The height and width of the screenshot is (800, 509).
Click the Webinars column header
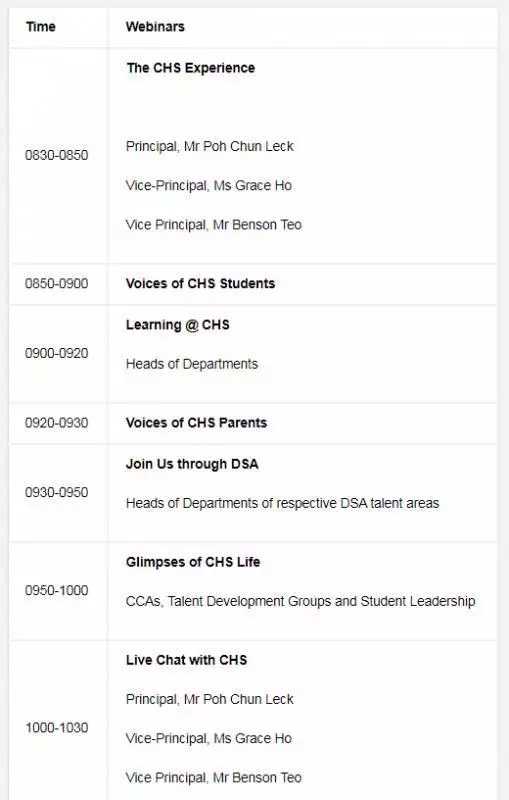(155, 27)
